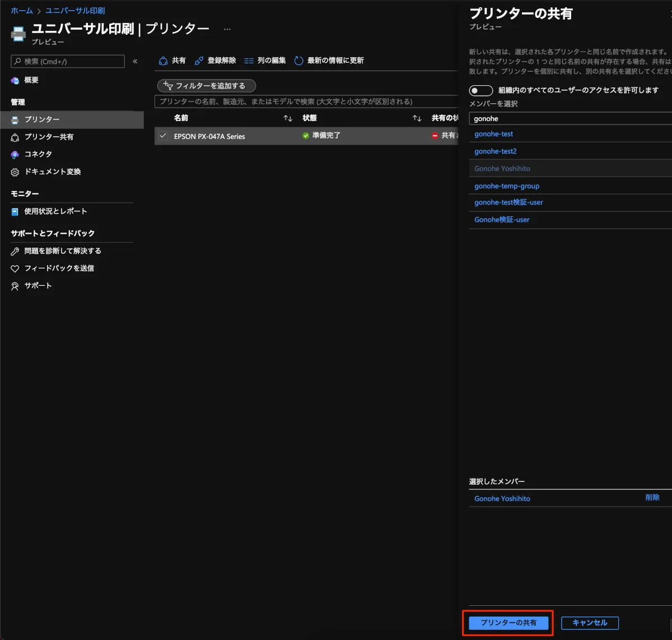Click the キャンセル button
This screenshot has height=640, width=672.
pyautogui.click(x=590, y=623)
